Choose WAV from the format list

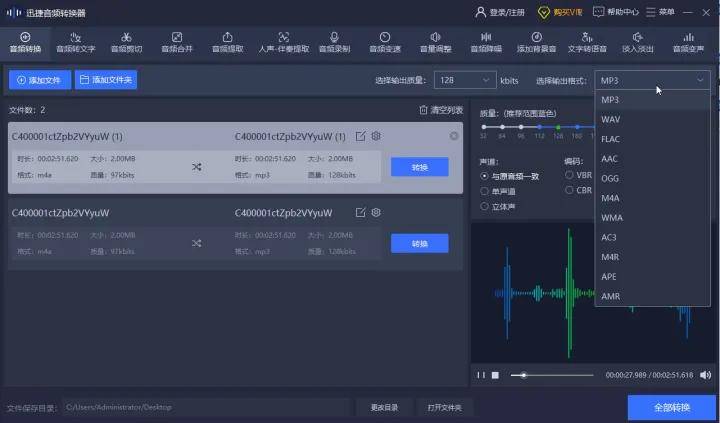[652, 119]
